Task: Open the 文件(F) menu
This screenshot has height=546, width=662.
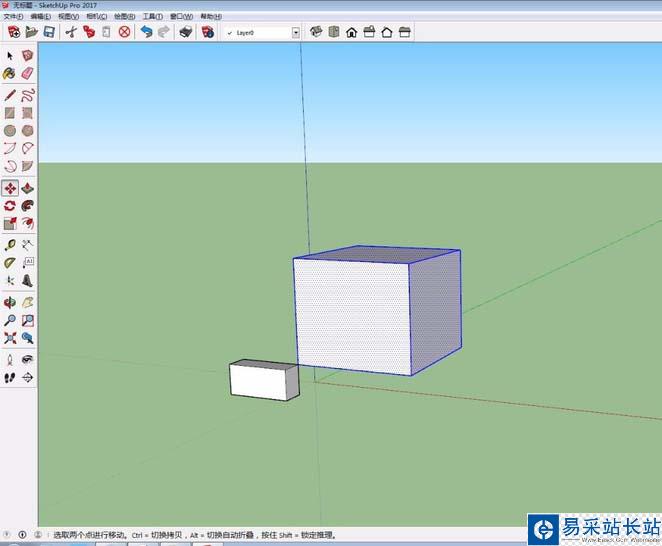Action: point(14,16)
